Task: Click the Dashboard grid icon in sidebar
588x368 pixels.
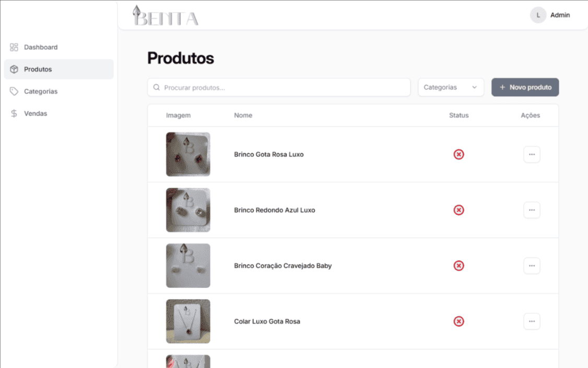Action: point(14,48)
